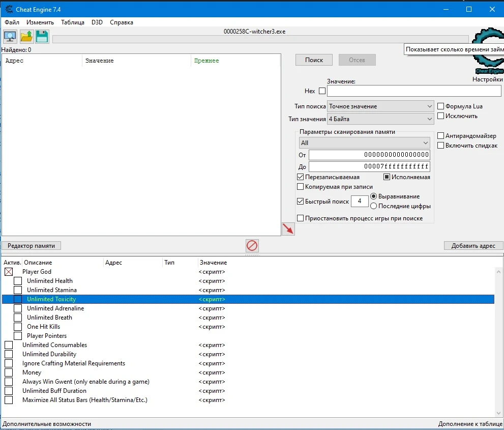This screenshot has width=504, height=430.
Task: Select the Последние цифры radio button
Action: tap(374, 206)
